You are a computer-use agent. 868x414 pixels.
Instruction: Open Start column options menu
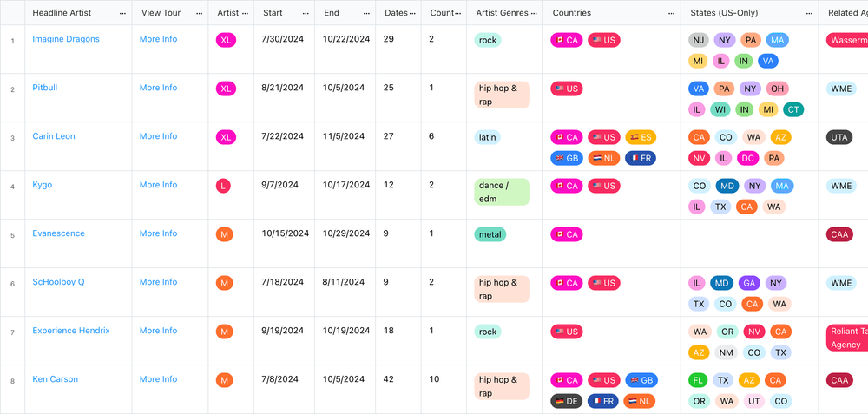pos(306,13)
